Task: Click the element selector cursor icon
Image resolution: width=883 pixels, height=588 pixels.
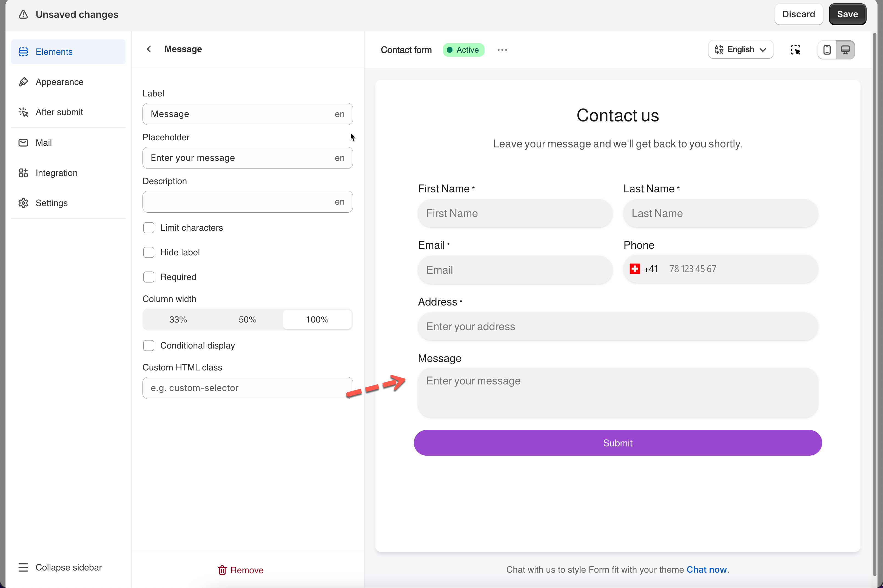Action: click(x=795, y=50)
